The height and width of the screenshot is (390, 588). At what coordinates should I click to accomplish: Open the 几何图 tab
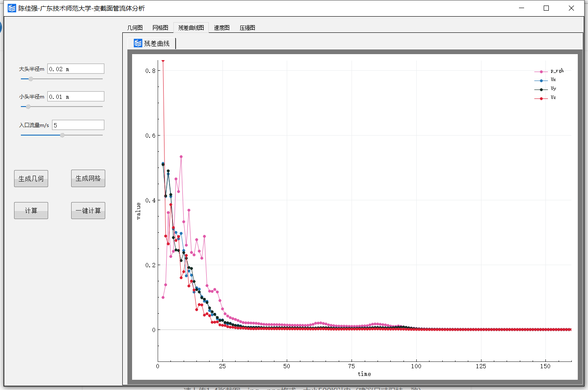(135, 28)
